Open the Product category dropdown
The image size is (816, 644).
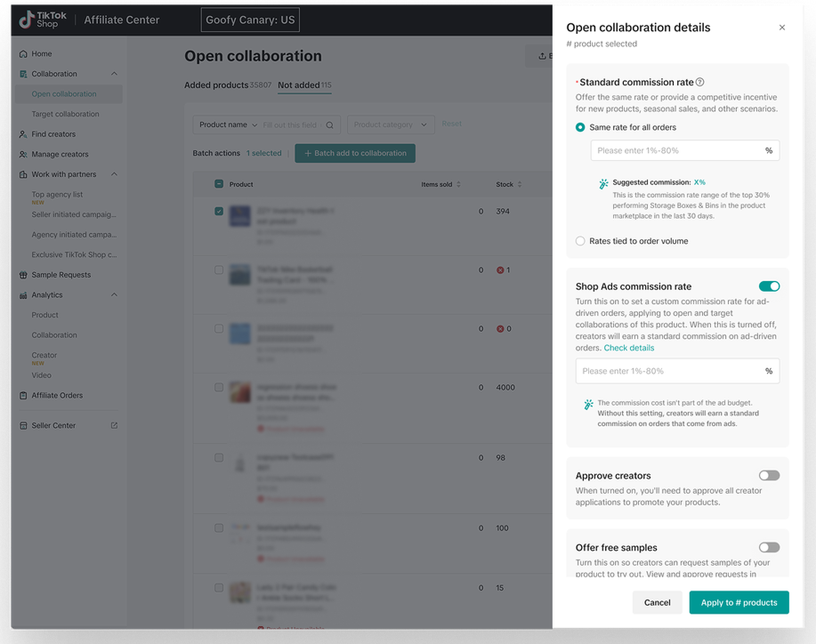390,125
